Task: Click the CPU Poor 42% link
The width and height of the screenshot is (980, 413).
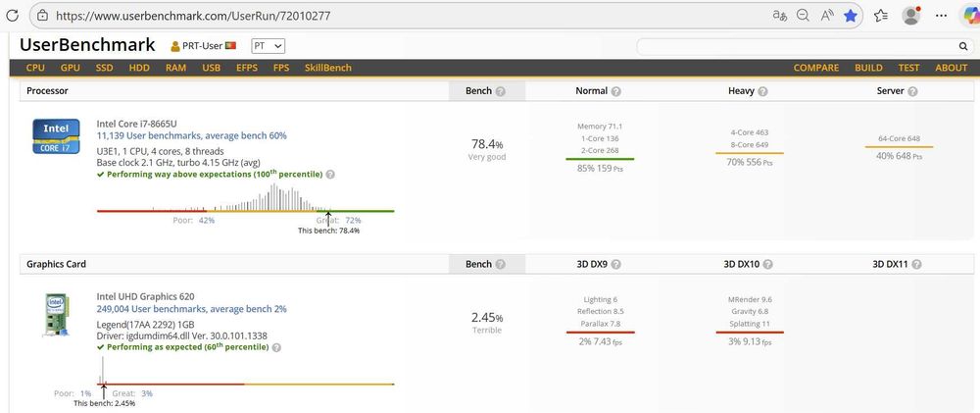Action: click(207, 221)
